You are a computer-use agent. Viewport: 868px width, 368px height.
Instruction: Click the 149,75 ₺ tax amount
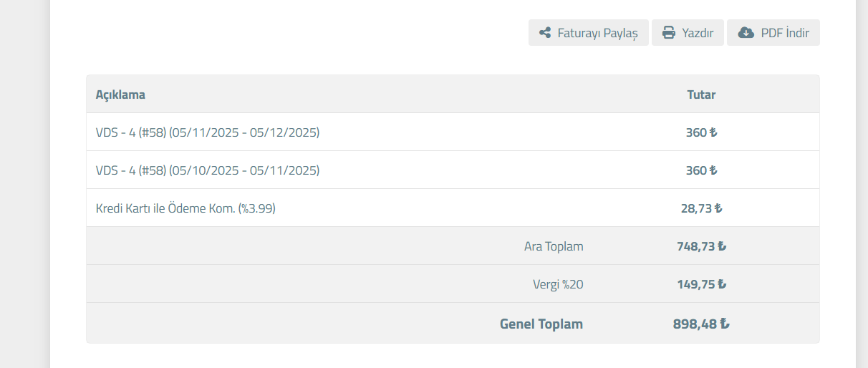701,284
